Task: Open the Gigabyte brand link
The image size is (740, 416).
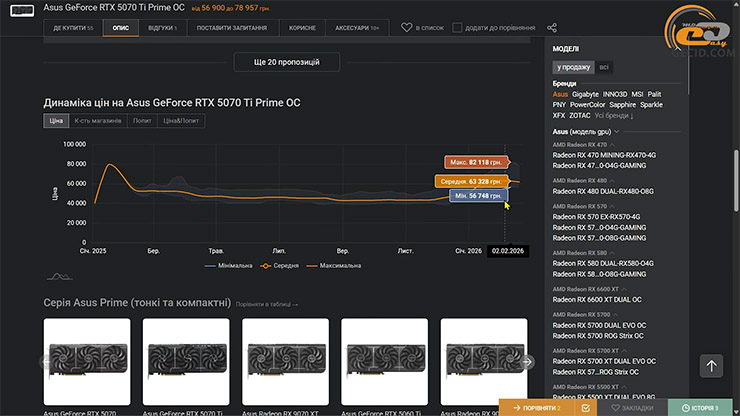Action: 585,94
